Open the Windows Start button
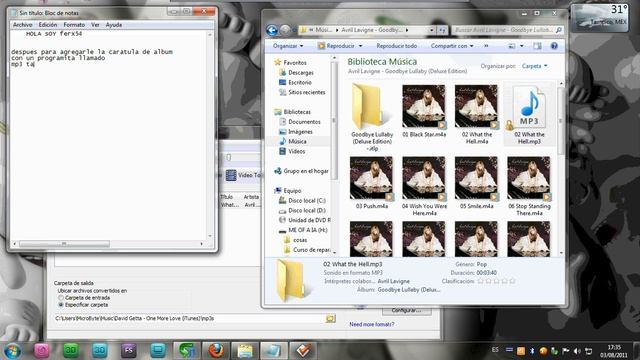 (12, 351)
